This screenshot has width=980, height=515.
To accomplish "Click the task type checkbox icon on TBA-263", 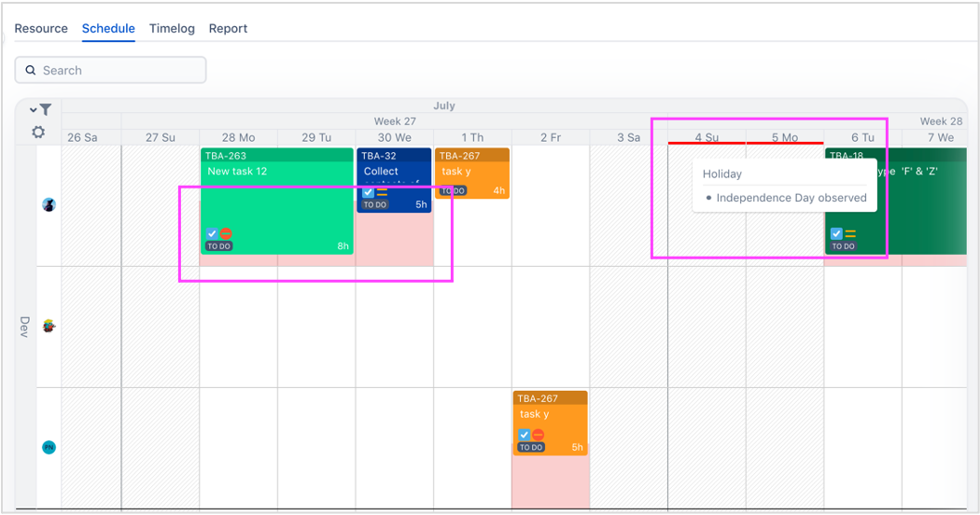I will tap(213, 234).
